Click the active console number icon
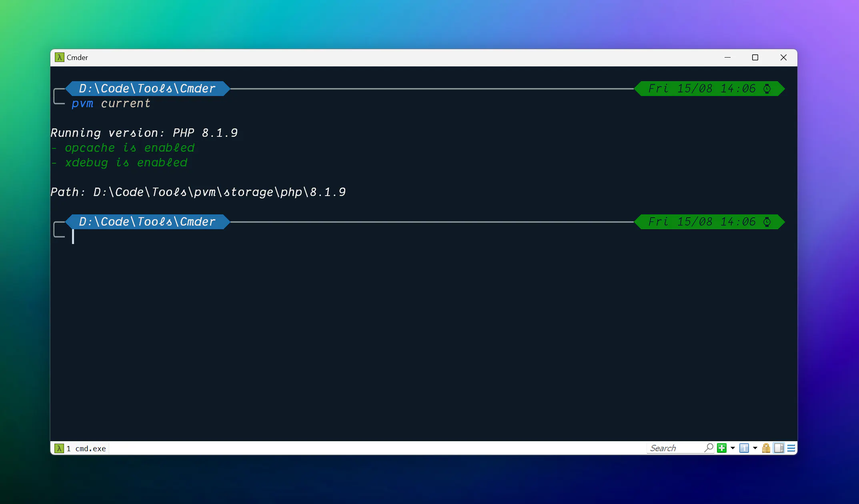This screenshot has width=859, height=504. point(744,448)
